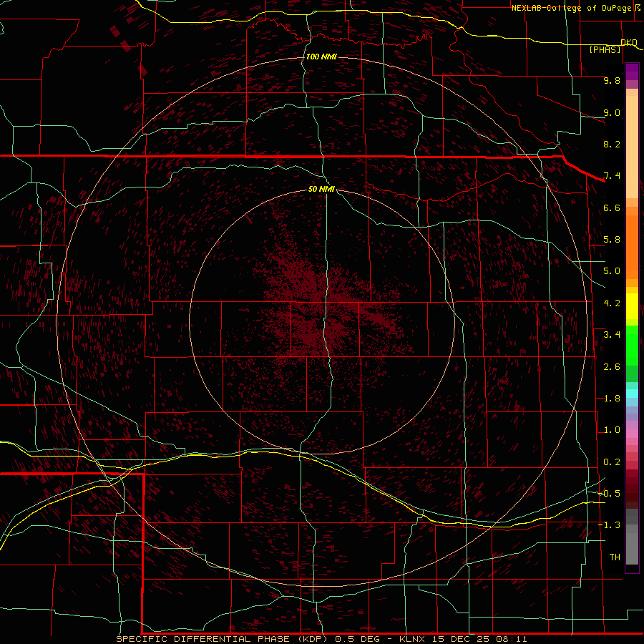
Task: Pick the purple segment atop the color bar
Action: 632,71
